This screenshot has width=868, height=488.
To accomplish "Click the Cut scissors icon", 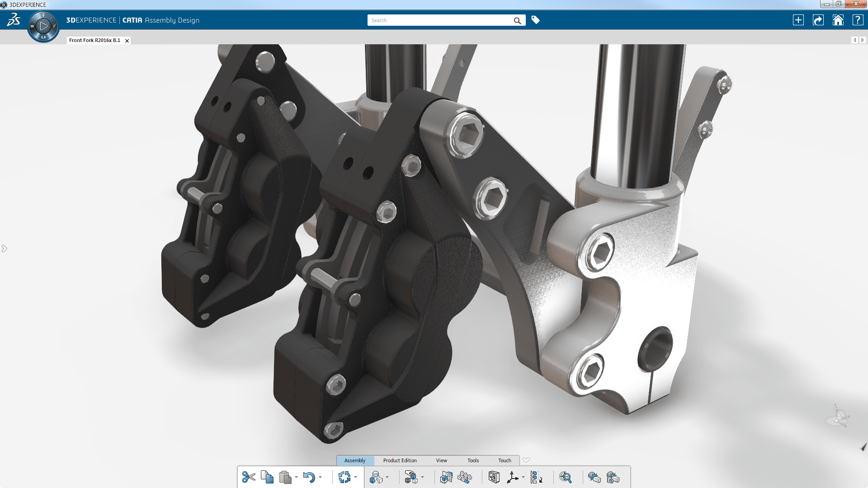I will tap(249, 477).
